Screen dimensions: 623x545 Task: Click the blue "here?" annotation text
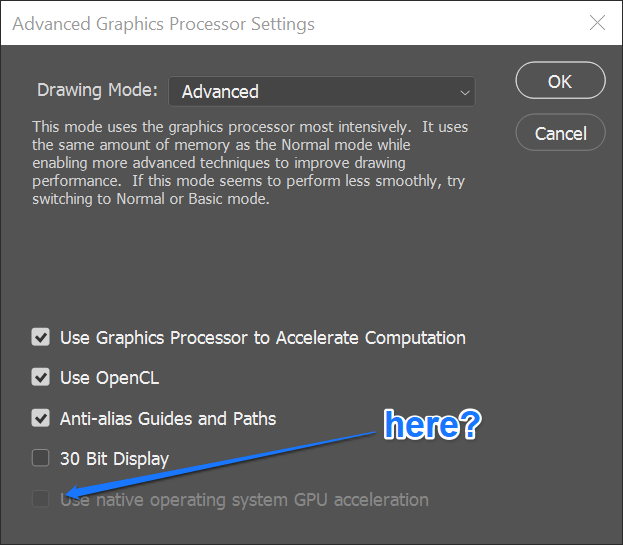coord(432,427)
